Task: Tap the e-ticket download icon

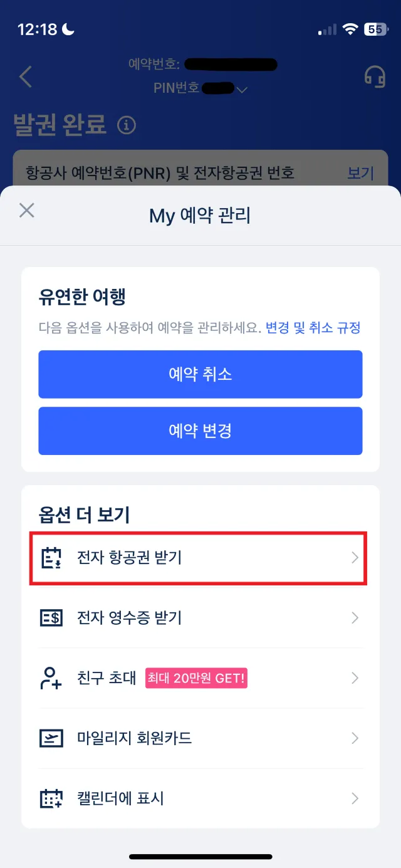Action: pyautogui.click(x=51, y=558)
